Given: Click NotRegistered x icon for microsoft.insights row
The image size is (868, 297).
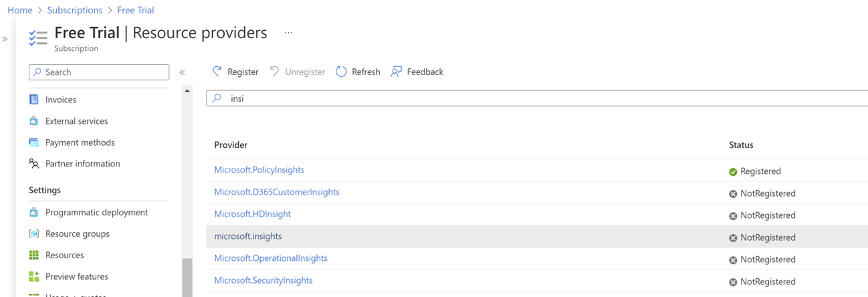Looking at the screenshot, I should [x=733, y=238].
